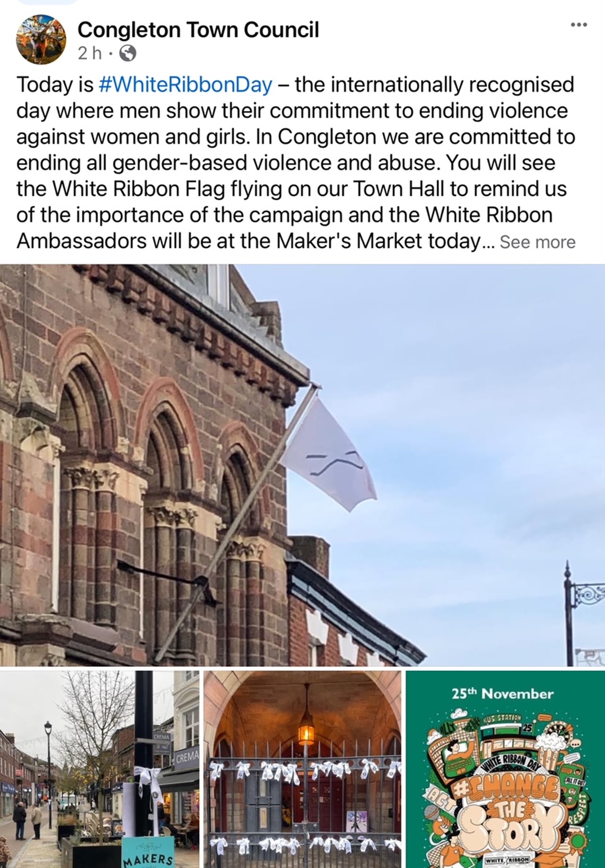Open the ribbon-decorated gate photo
The width and height of the screenshot is (605, 868).
302,769
